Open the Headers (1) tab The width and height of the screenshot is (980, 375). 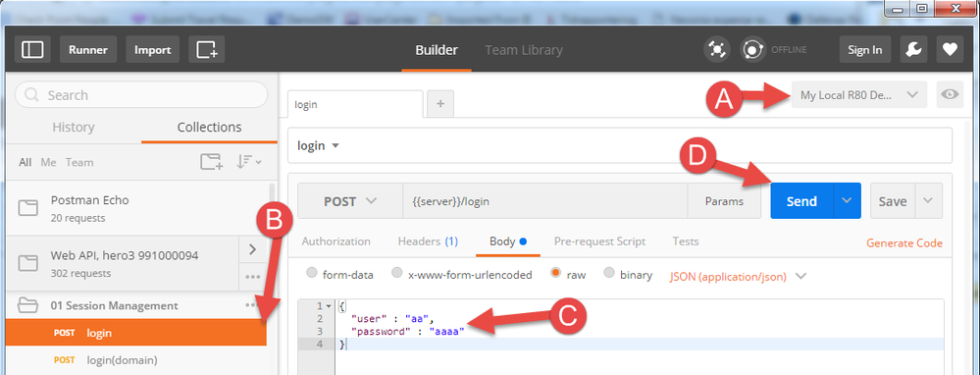tap(428, 241)
